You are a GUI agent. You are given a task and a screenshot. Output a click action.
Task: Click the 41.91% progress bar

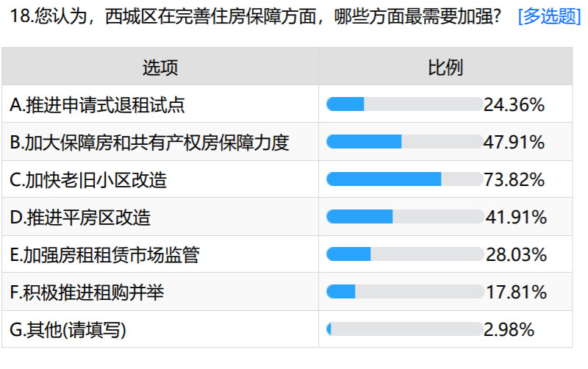click(x=405, y=216)
